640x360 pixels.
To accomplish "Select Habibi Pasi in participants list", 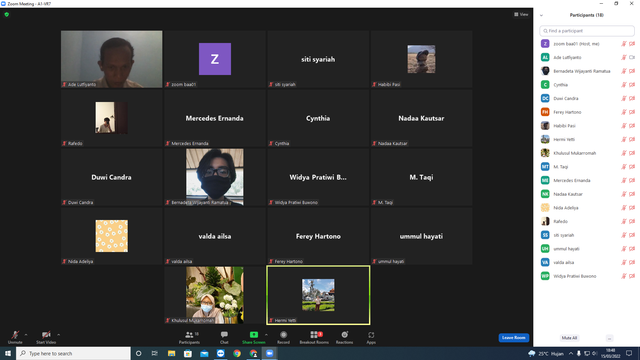I will [x=587, y=126].
